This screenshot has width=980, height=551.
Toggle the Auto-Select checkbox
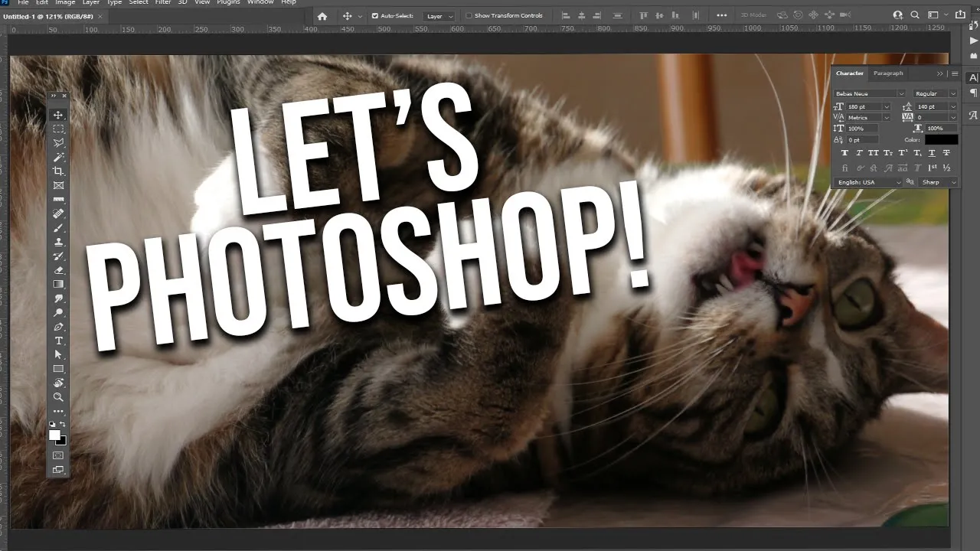tap(375, 16)
